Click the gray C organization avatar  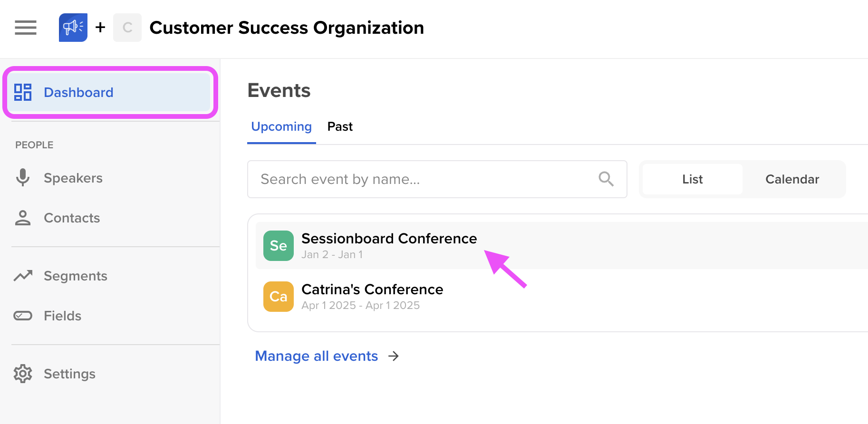point(127,28)
